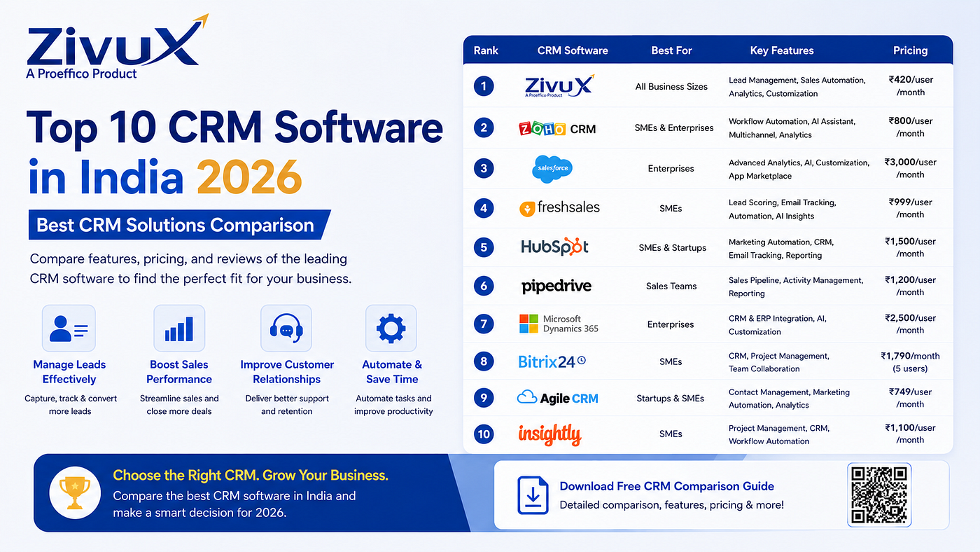Screen dimensions: 980x552
Task: Click the Agile CRM logo
Action: click(x=557, y=398)
